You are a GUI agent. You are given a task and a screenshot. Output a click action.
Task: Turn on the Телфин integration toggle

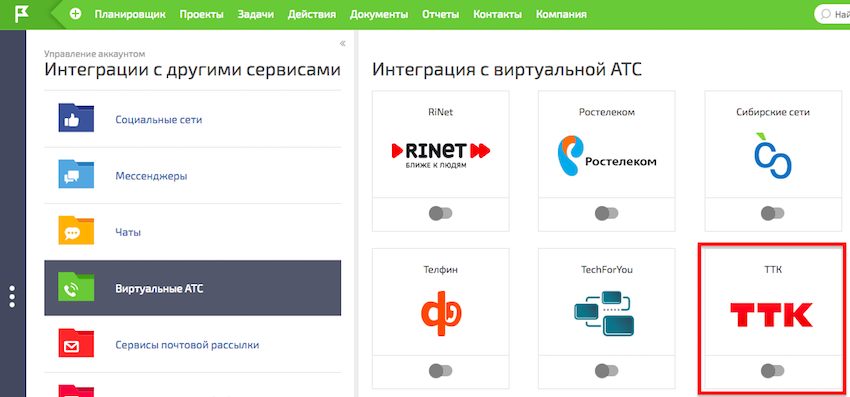pos(440,371)
